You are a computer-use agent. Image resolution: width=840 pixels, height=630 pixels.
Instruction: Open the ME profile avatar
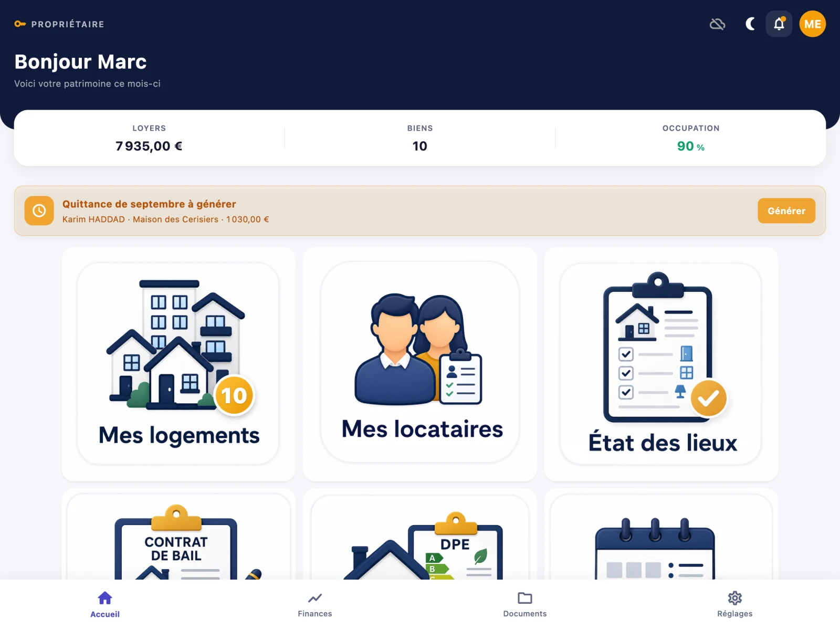click(x=812, y=24)
